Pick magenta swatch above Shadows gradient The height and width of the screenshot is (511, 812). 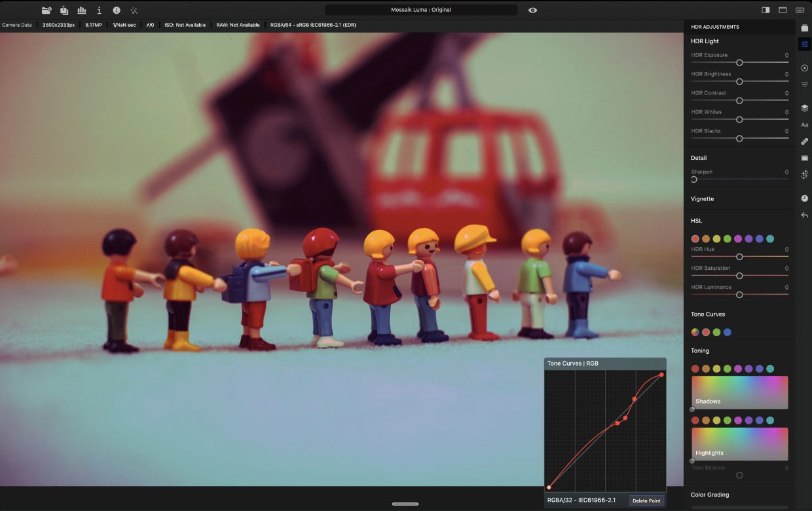(x=738, y=369)
